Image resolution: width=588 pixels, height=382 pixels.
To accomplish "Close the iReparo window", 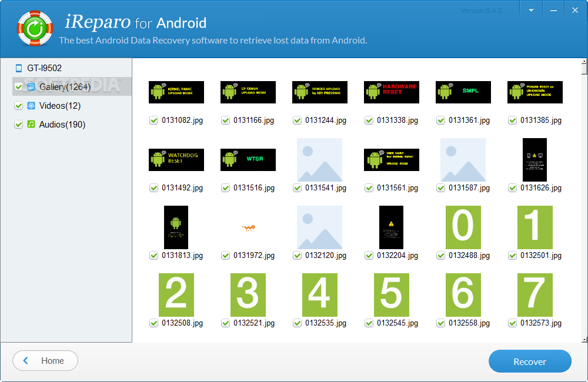I will click(x=575, y=11).
